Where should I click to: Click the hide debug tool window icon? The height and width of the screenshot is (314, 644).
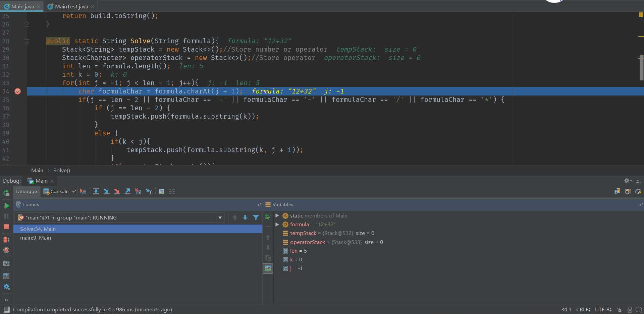pos(639,181)
